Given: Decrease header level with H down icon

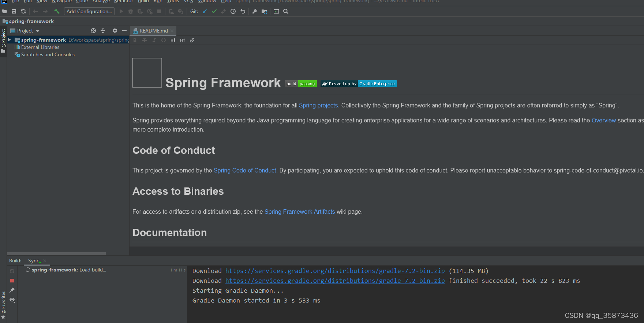Looking at the screenshot, I should pos(173,40).
